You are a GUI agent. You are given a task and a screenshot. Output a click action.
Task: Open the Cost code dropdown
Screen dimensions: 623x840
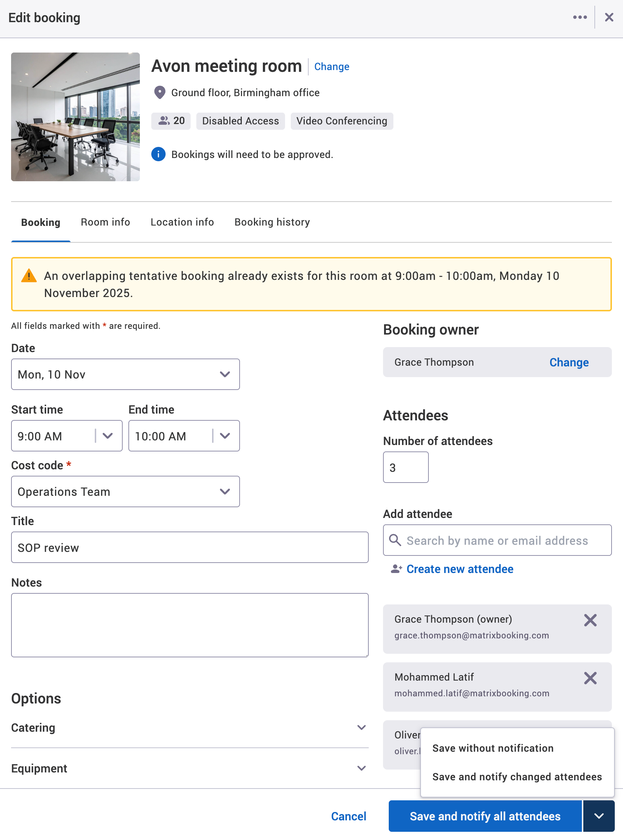[225, 491]
